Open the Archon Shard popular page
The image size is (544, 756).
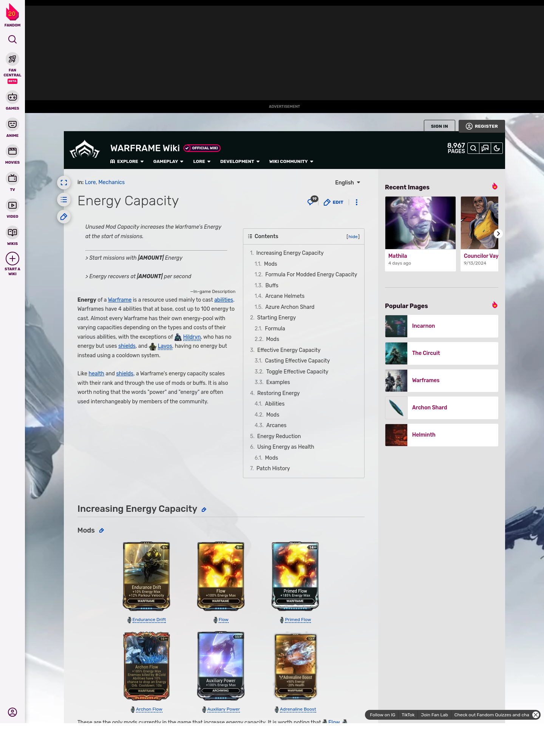(442, 408)
